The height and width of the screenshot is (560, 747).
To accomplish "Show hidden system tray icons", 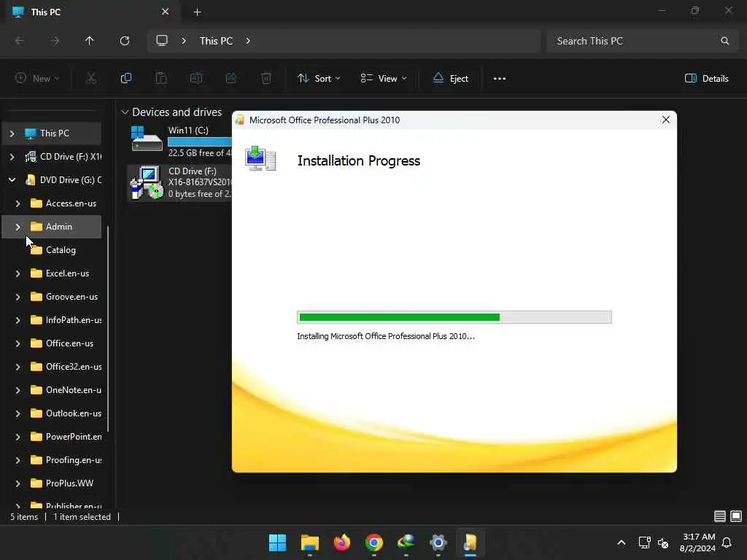I will pyautogui.click(x=622, y=542).
